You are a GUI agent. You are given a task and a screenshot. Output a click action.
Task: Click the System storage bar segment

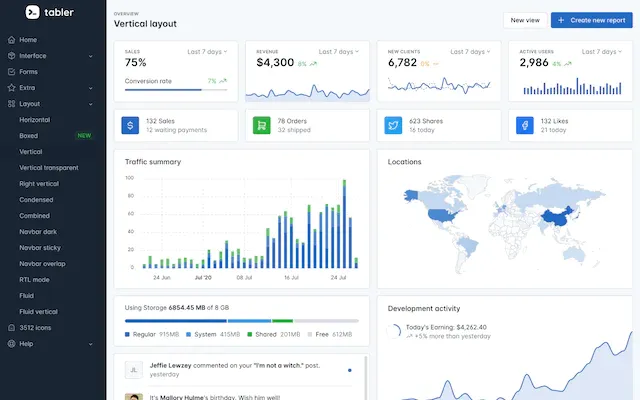(x=249, y=321)
